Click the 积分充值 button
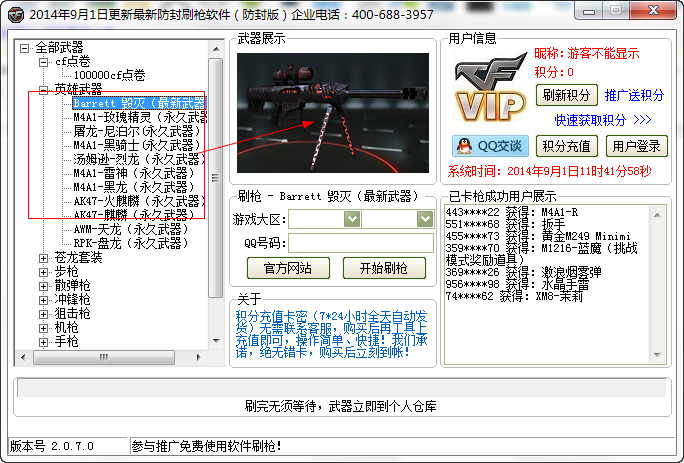Screen dimensions: 684x463 (x=566, y=146)
